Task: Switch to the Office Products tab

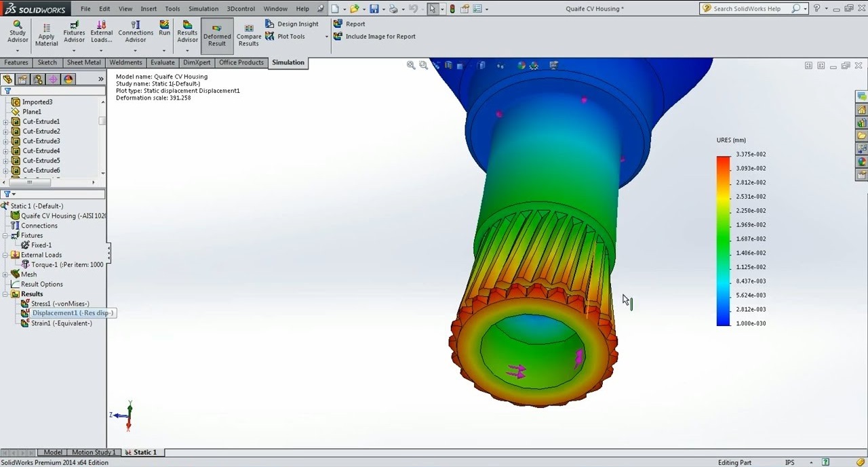Action: pos(241,62)
